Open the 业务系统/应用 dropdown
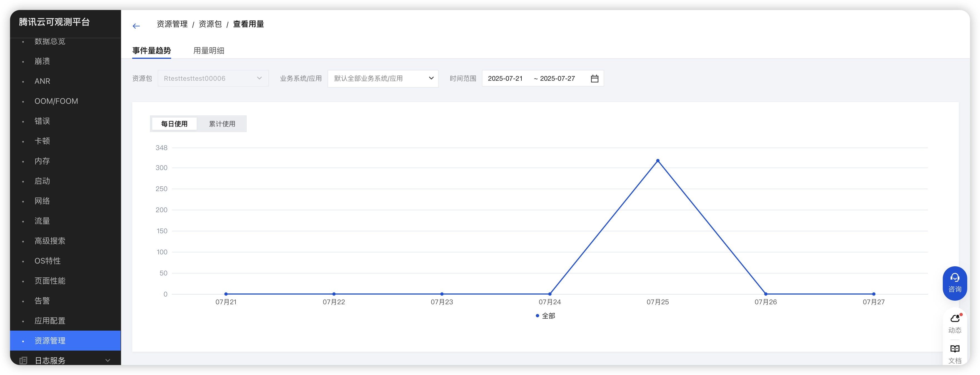Image resolution: width=980 pixels, height=375 pixels. coord(383,78)
